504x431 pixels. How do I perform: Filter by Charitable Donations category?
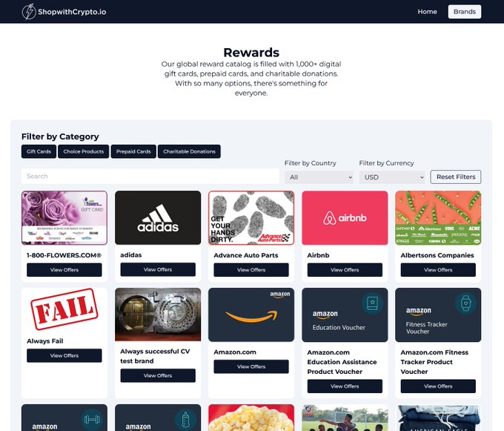click(189, 151)
